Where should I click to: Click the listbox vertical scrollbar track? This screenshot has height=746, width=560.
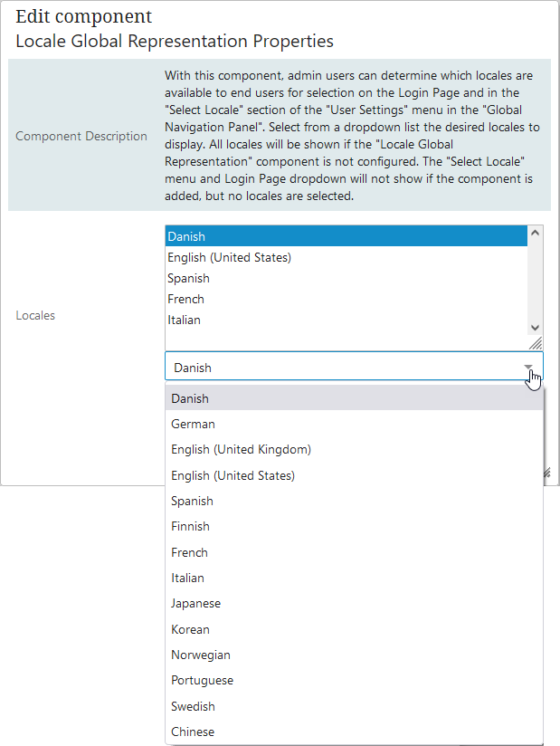coord(535,281)
